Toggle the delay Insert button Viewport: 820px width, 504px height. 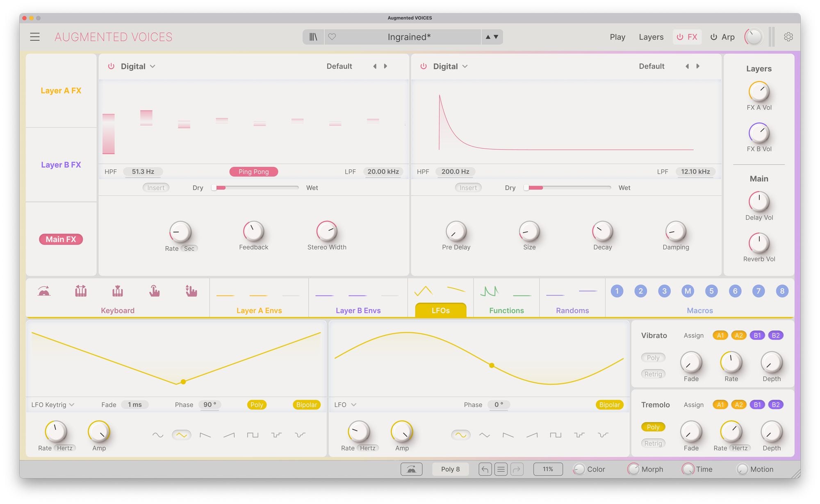[x=156, y=188]
